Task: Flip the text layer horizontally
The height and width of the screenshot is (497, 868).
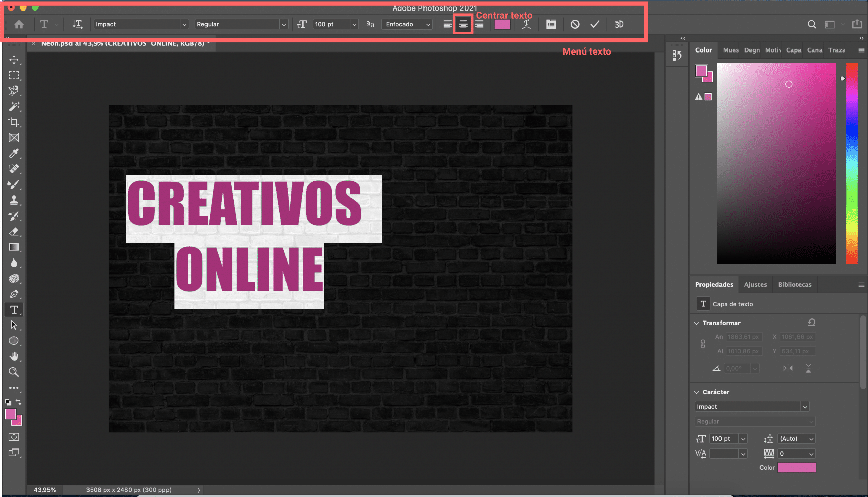Action: coord(788,368)
